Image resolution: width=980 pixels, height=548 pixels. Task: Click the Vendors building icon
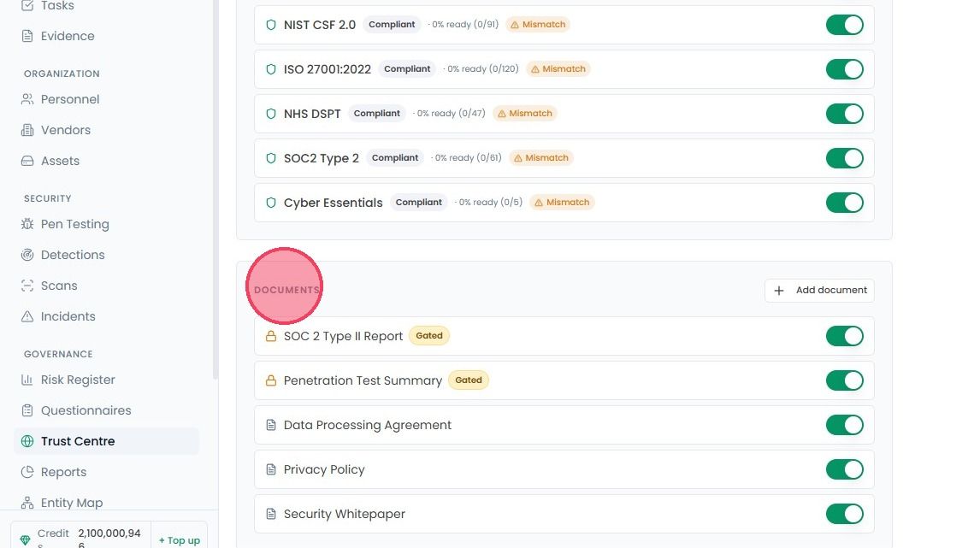[27, 130]
